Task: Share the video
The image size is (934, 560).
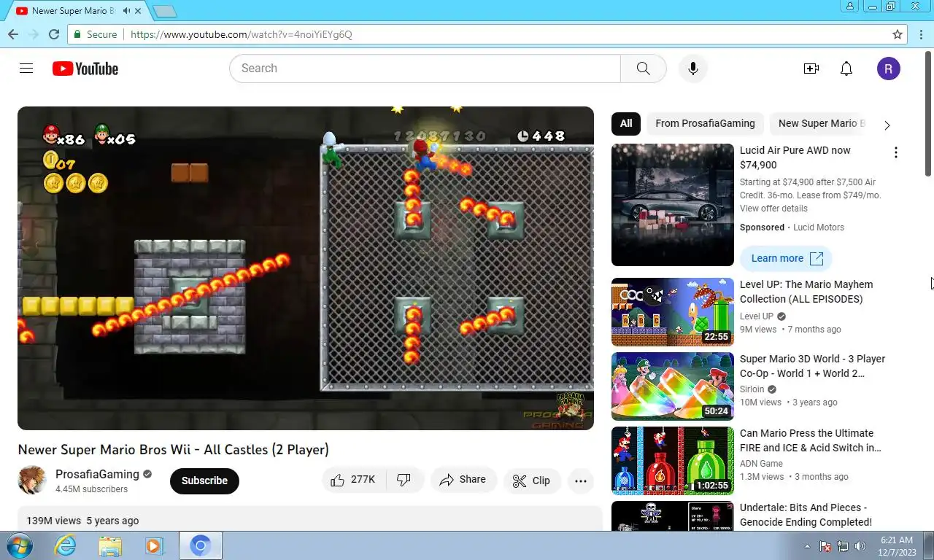Action: point(463,480)
